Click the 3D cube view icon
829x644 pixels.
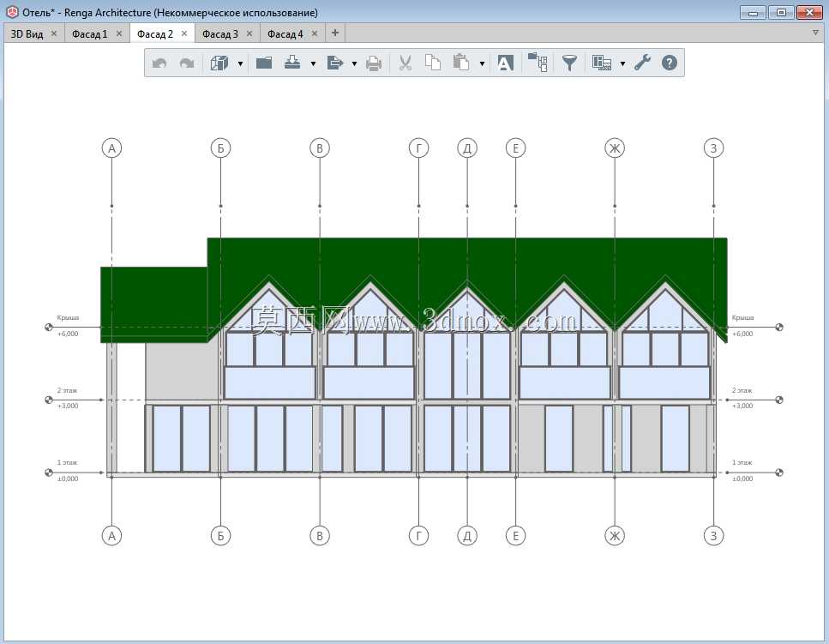219,63
